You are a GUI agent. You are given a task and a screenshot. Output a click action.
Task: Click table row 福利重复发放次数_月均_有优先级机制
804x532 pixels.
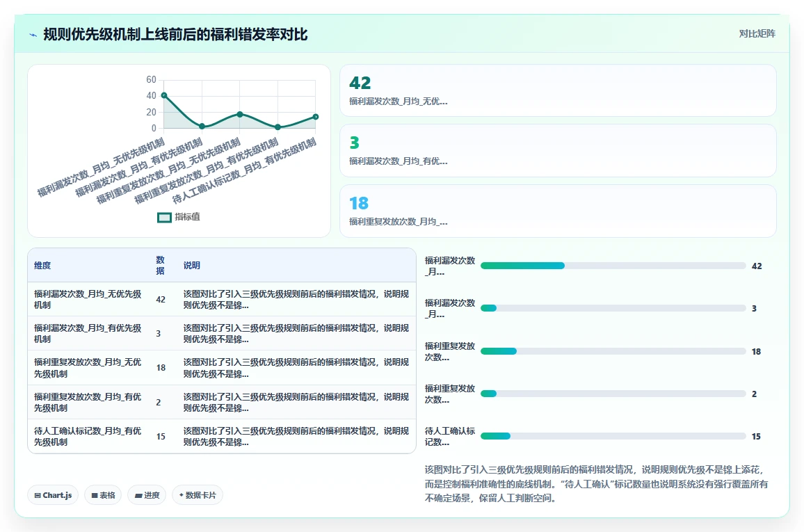tap(221, 403)
